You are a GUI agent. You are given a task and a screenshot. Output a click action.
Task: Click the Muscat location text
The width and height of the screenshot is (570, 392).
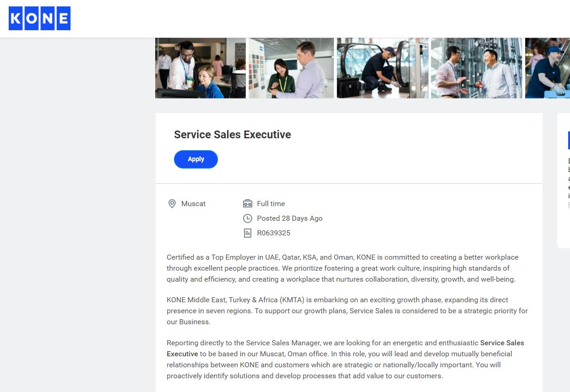(194, 204)
